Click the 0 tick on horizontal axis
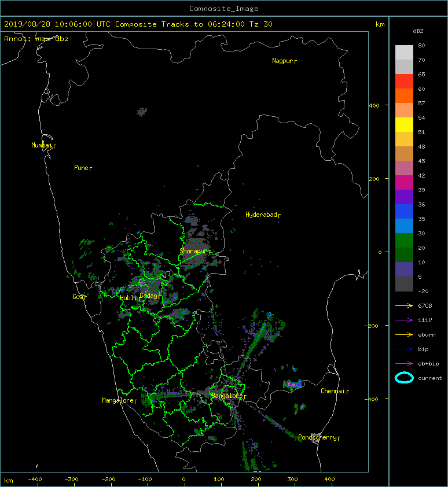 pyautogui.click(x=183, y=479)
